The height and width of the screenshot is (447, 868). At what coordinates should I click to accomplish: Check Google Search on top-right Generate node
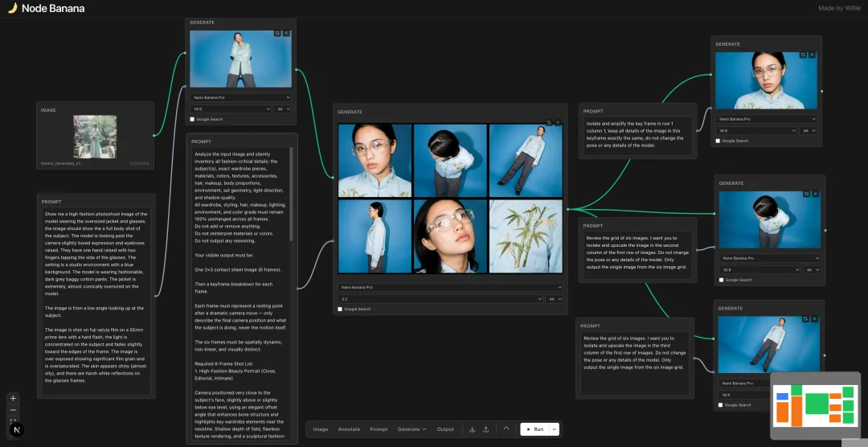click(x=719, y=141)
